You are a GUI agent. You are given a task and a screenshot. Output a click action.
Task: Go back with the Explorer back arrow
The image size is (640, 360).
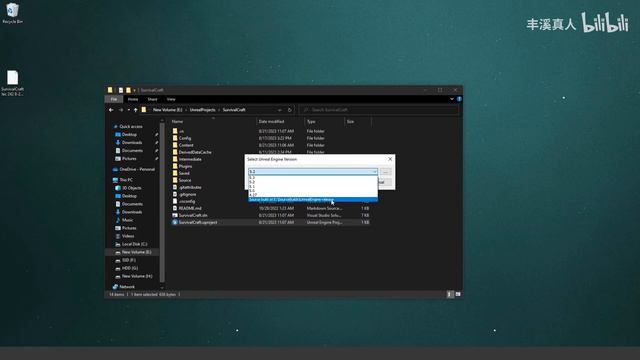pyautogui.click(x=111, y=110)
